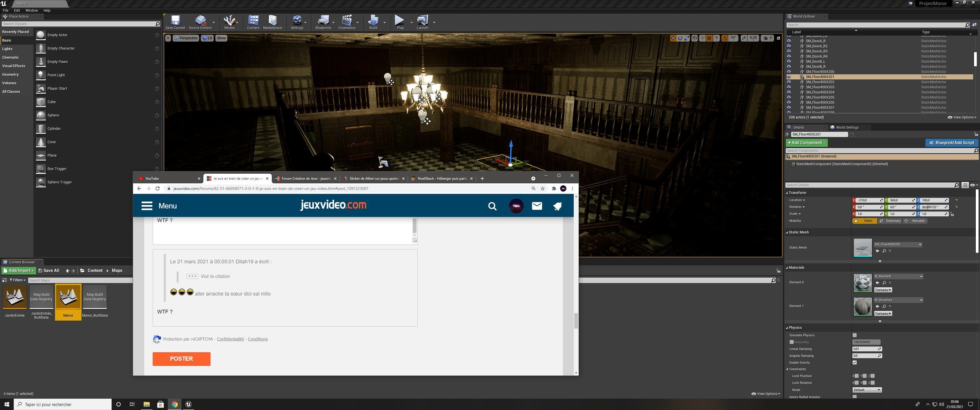The width and height of the screenshot is (980, 410).
Task: Reset Location to default value
Action: coord(956,200)
